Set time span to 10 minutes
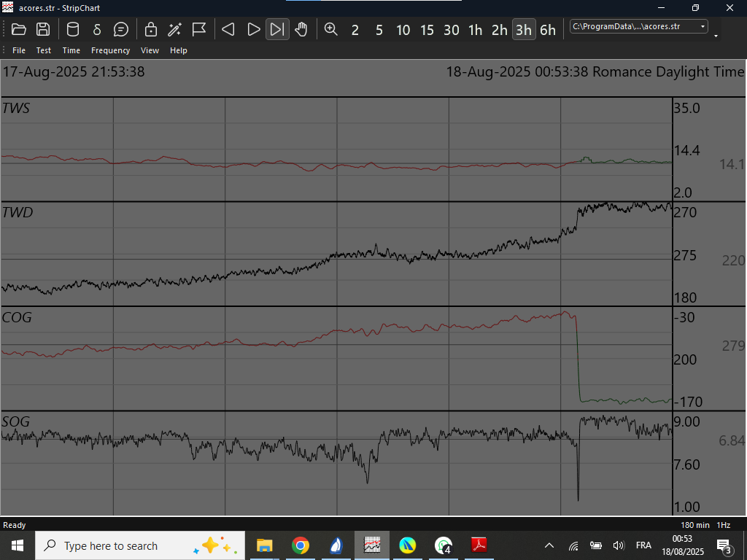The width and height of the screenshot is (747, 560). (403, 30)
